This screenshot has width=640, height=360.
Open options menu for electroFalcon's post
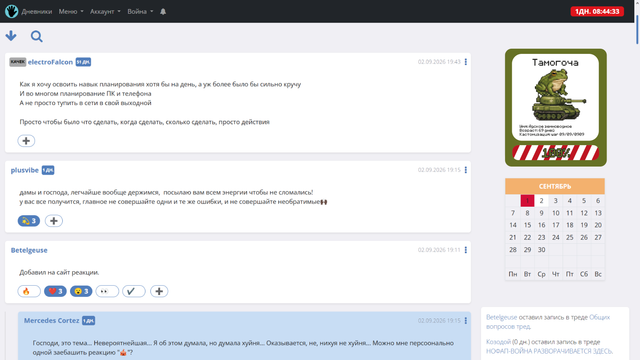pos(466,62)
